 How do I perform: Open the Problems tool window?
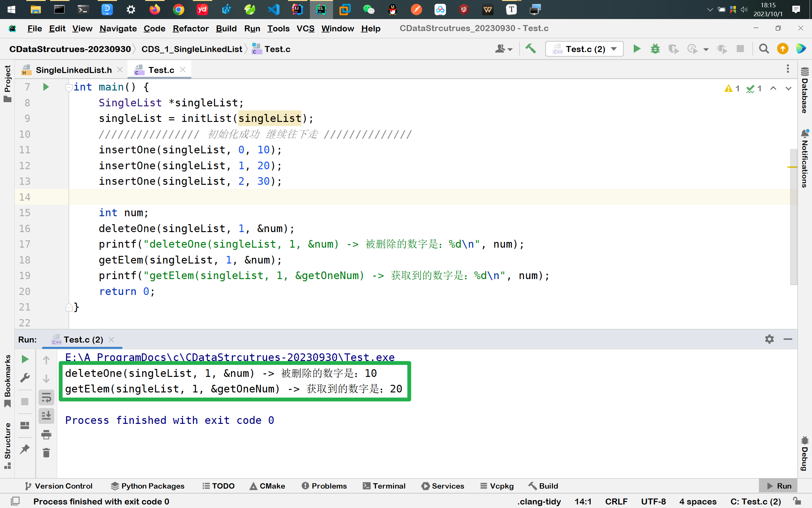pos(324,486)
